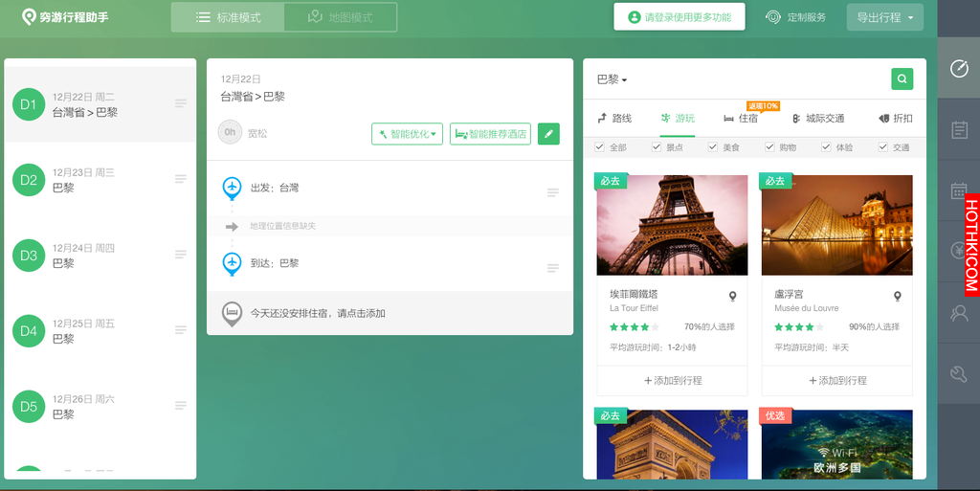Expand the 智能优化 dropdown button

408,134
